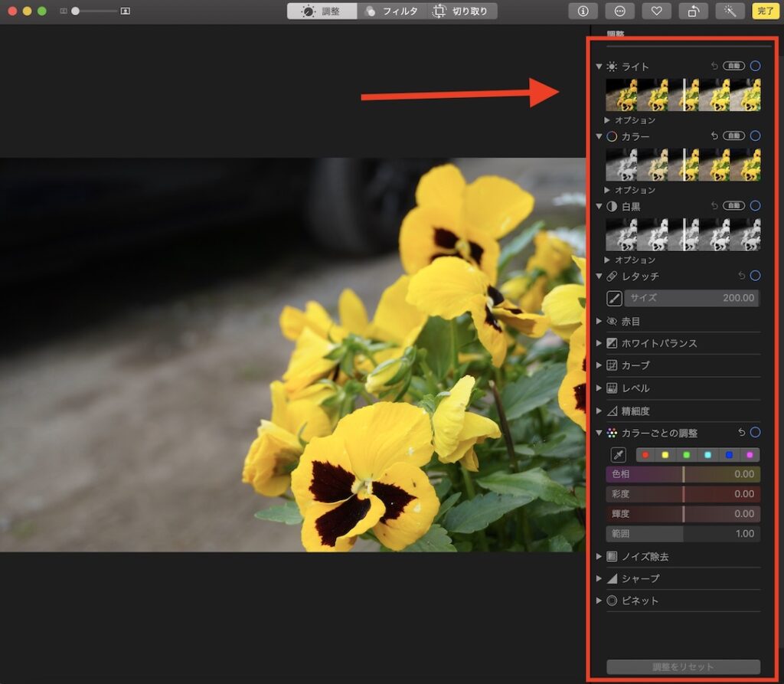Click the ライト light adjustment sun icon
This screenshot has width=784, height=684.
pos(610,67)
